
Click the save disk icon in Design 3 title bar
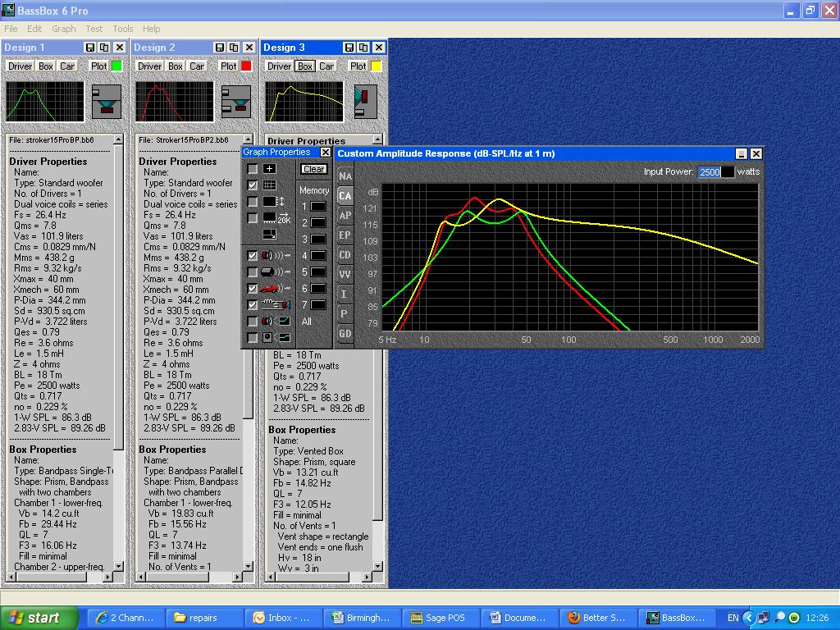(349, 47)
